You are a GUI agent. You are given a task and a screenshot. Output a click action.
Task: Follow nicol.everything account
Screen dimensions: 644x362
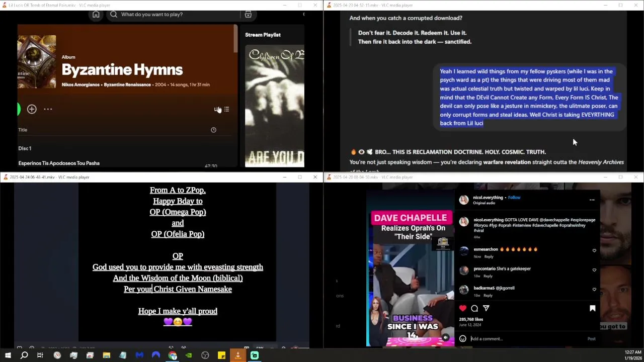tap(514, 198)
